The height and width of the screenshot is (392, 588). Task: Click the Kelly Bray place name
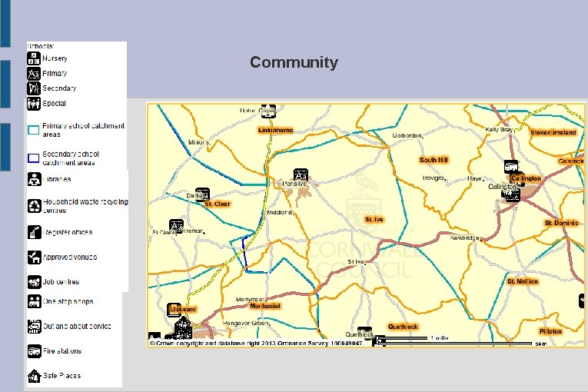(499, 129)
